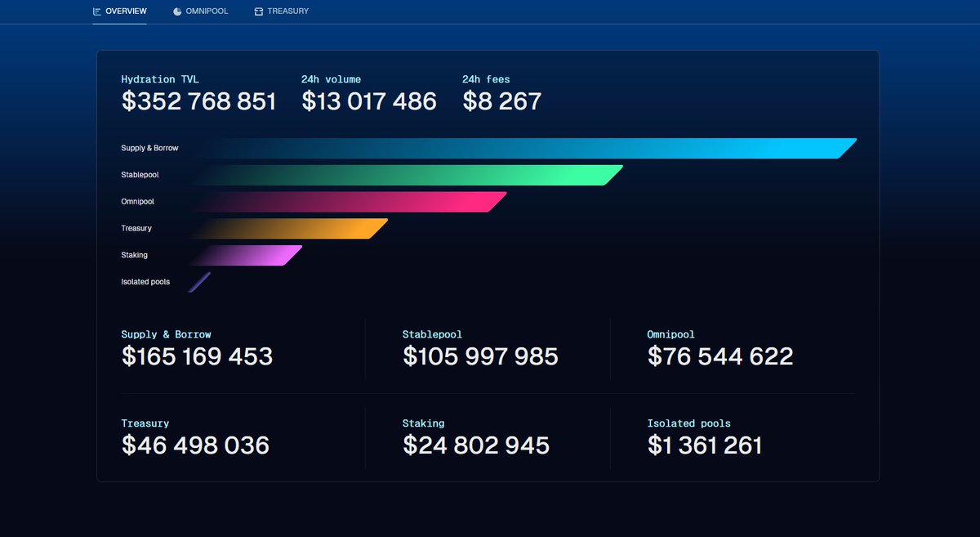This screenshot has height=537, width=980.
Task: Click the orange Treasury bar
Action: [288, 229]
